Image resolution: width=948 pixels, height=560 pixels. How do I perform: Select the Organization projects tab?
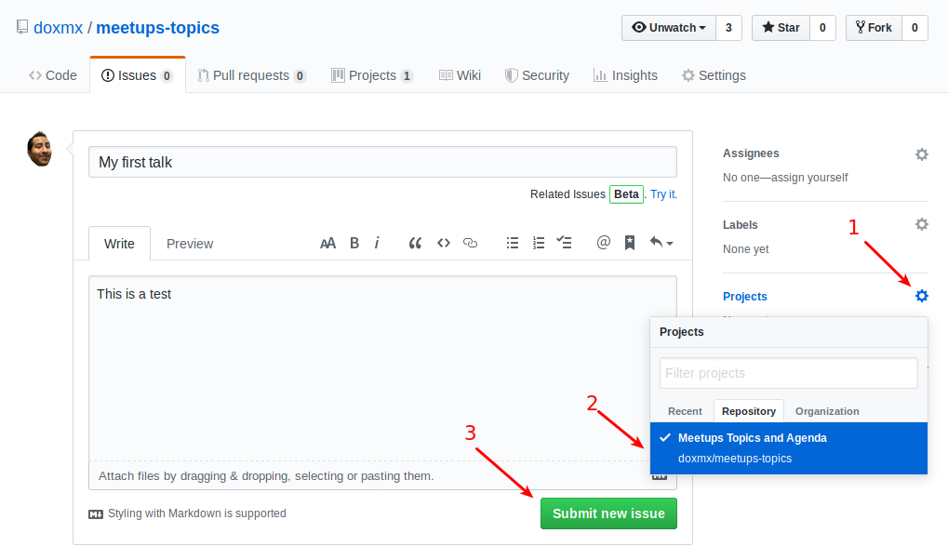point(827,411)
